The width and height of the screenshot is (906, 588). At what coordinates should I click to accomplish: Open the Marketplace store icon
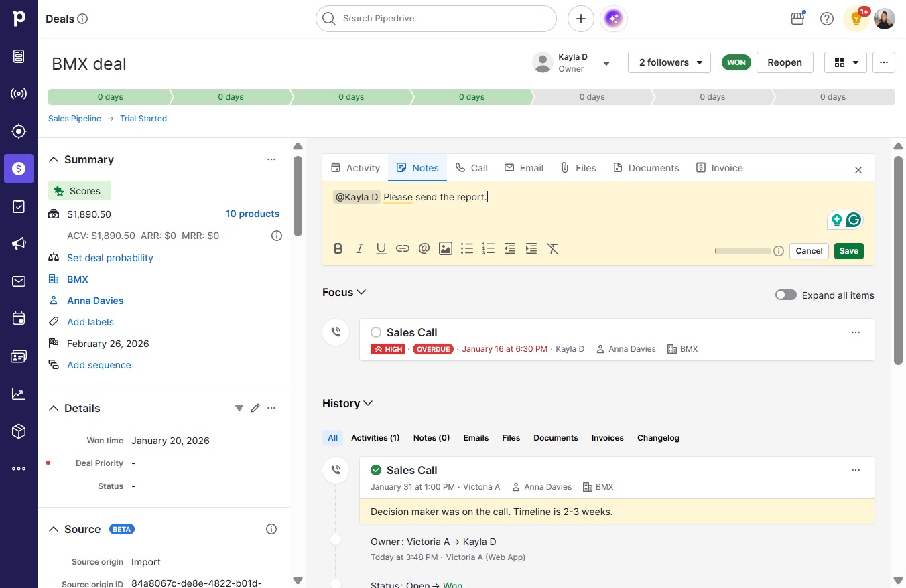coord(797,19)
